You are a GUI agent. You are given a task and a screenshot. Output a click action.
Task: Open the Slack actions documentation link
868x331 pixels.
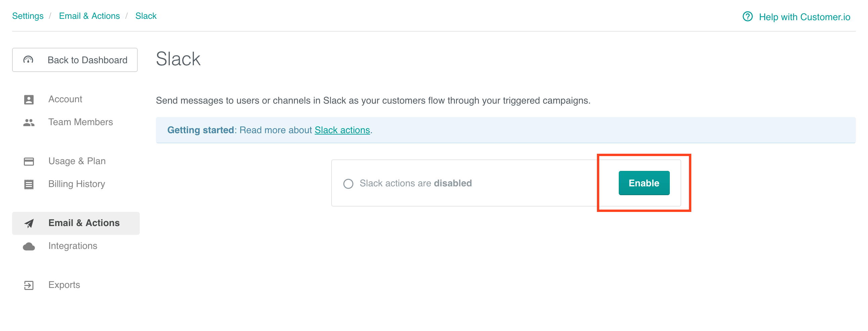pyautogui.click(x=342, y=130)
